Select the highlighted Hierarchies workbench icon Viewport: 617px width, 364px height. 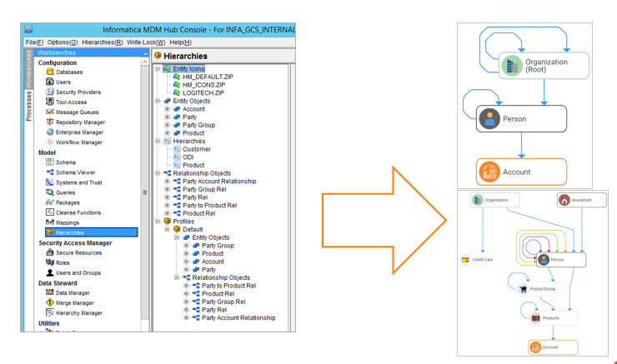coord(50,232)
